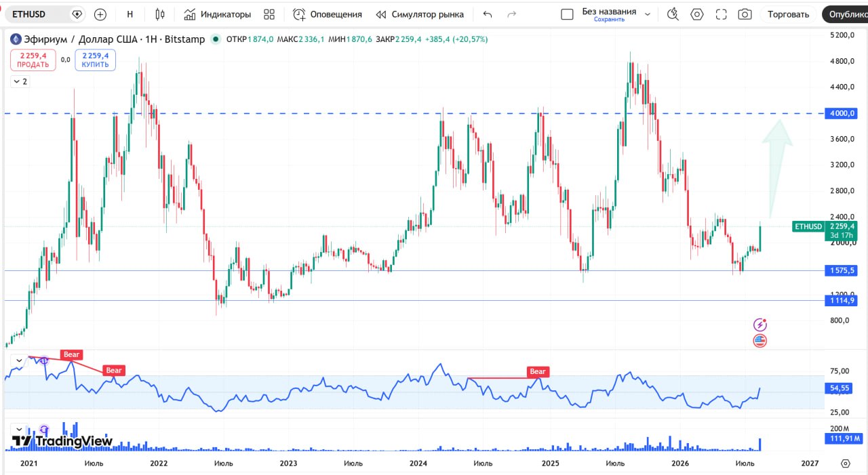
Task: Select the 1575,5 horizontal line label
Action: pyautogui.click(x=842, y=270)
